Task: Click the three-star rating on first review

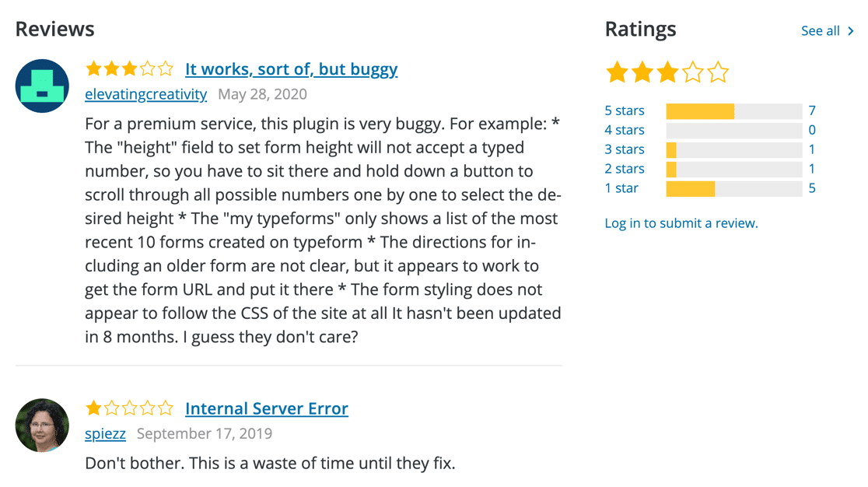Action: tap(130, 68)
